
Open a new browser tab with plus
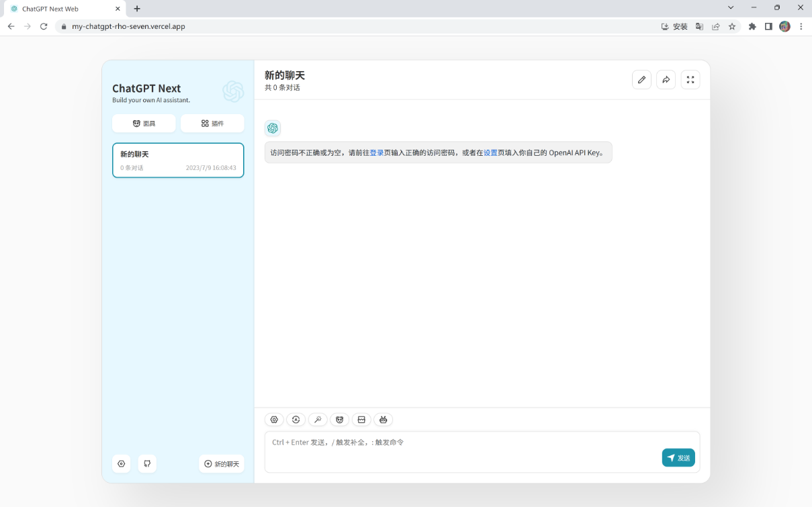pyautogui.click(x=137, y=9)
